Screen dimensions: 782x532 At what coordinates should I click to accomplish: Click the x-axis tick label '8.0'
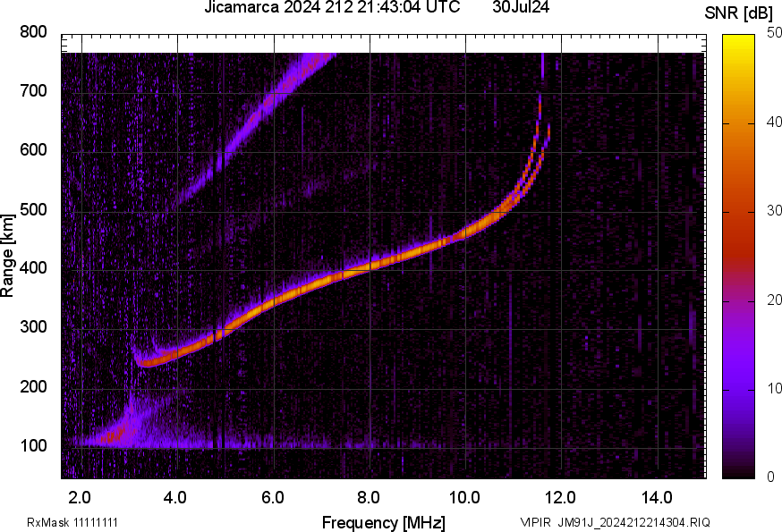click(x=369, y=497)
